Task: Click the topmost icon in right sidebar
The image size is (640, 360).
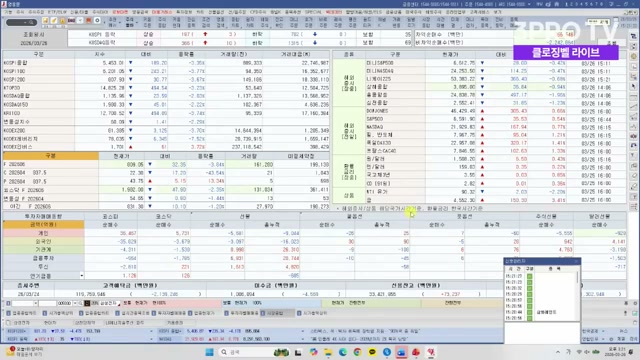Action: click(633, 36)
